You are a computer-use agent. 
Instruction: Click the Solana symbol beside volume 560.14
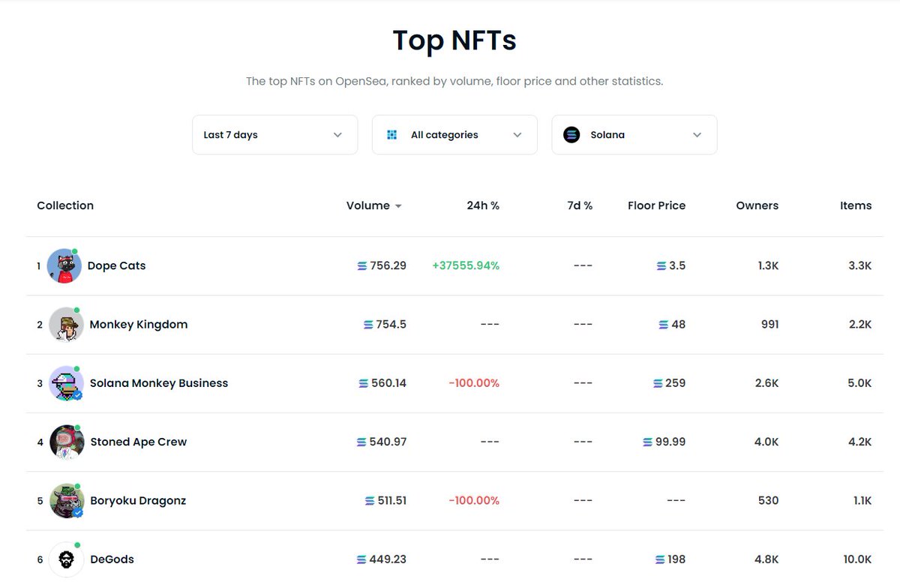click(364, 383)
